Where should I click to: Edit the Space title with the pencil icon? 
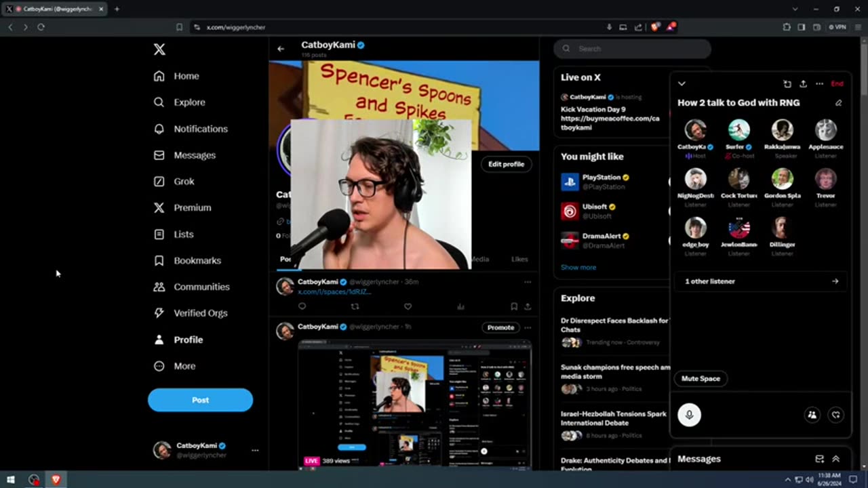point(839,103)
